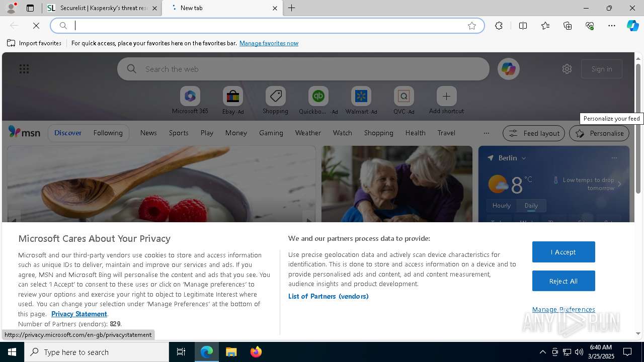
Task: Open the apps grid launcher
Action: pyautogui.click(x=24, y=69)
